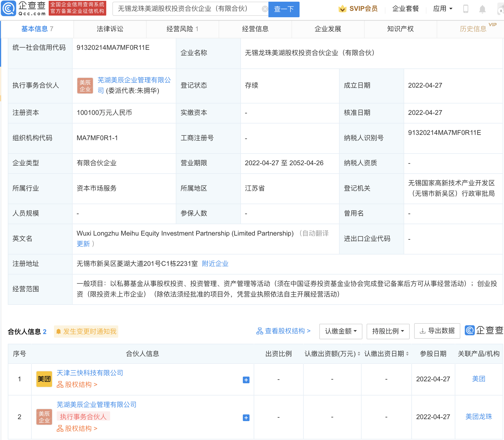This screenshot has width=504, height=440.
Task: Click the 合伙人信息 section heading
Action: (x=24, y=332)
